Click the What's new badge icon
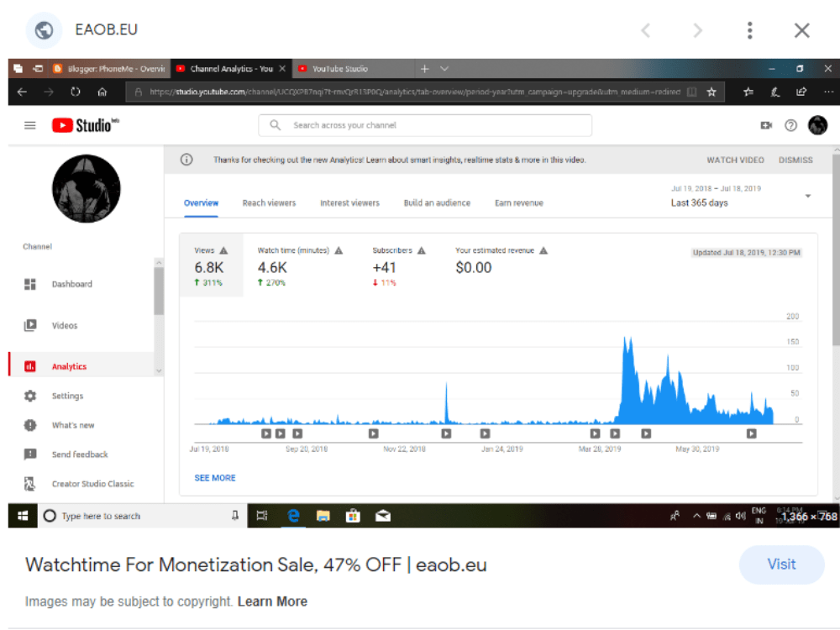This screenshot has width=840, height=630. click(x=30, y=425)
